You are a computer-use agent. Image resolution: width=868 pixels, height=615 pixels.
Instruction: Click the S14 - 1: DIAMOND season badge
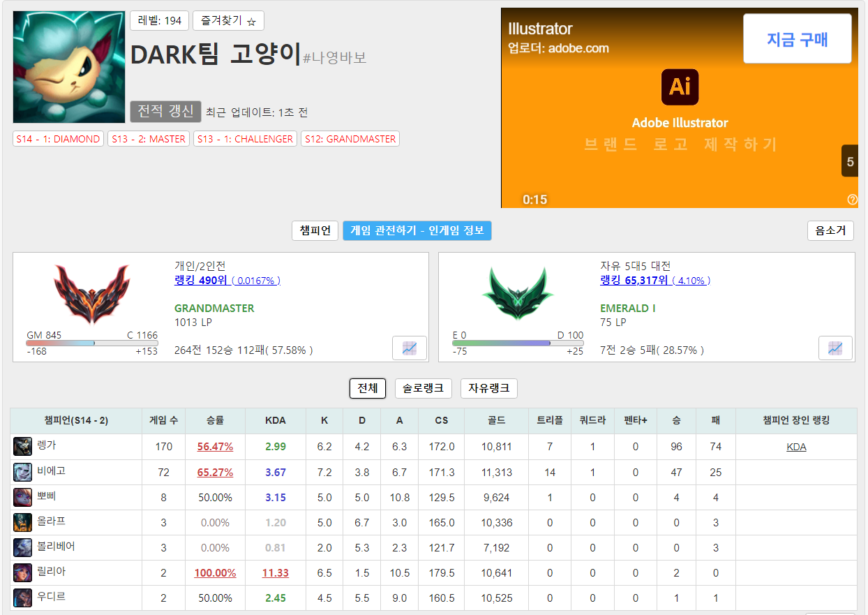click(x=58, y=139)
